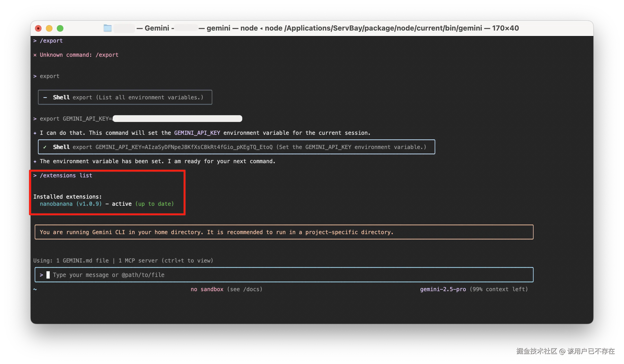Screen dimensions: 624x364
Task: Click the prompt arrow inside the message input box
Action: [42, 275]
